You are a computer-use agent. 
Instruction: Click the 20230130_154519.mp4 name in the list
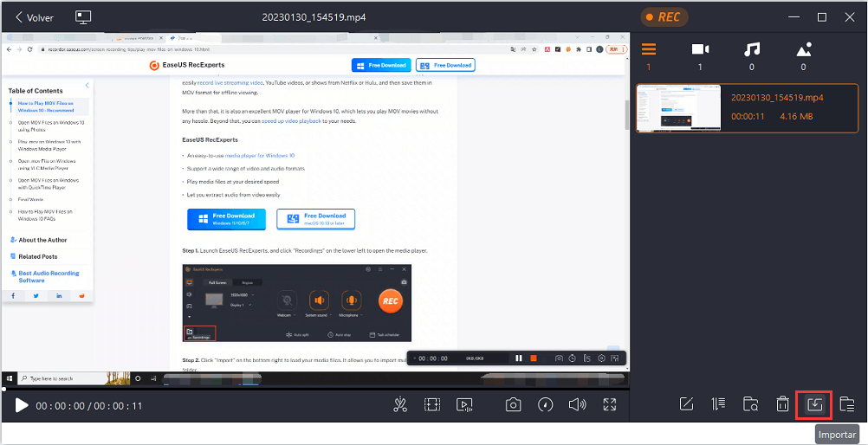[777, 98]
